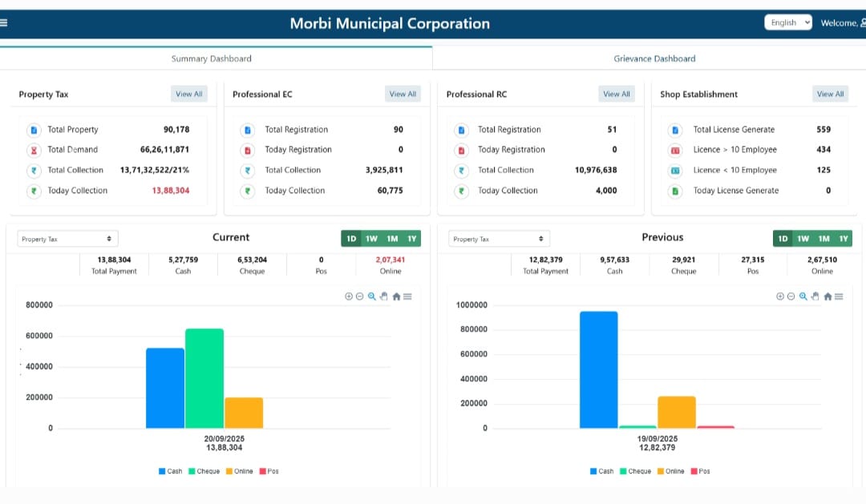Click Property Tax Total Collection rupee icon
This screenshot has height=504, width=866.
(x=34, y=171)
